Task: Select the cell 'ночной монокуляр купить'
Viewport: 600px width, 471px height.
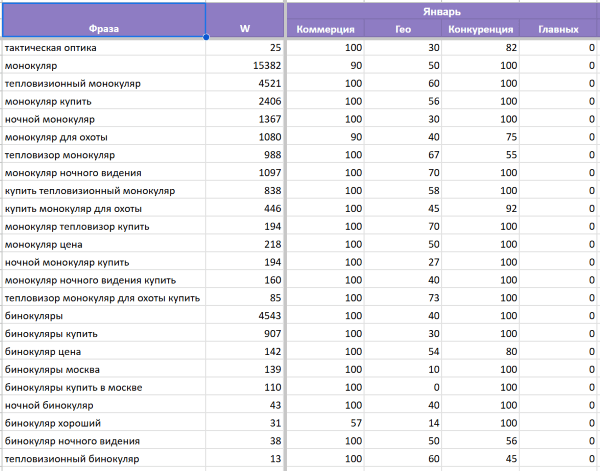Action: pyautogui.click(x=104, y=262)
